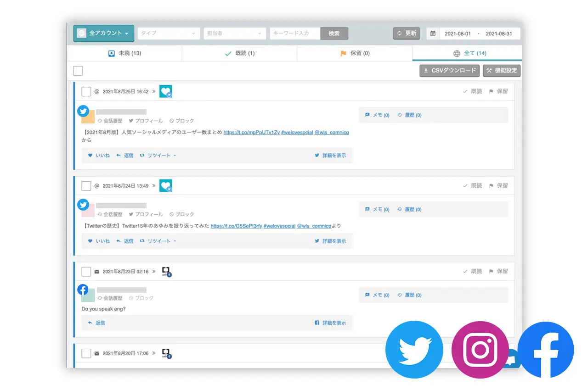588x390 pixels.
Task: Open 機能設定 feature settings
Action: click(x=502, y=71)
